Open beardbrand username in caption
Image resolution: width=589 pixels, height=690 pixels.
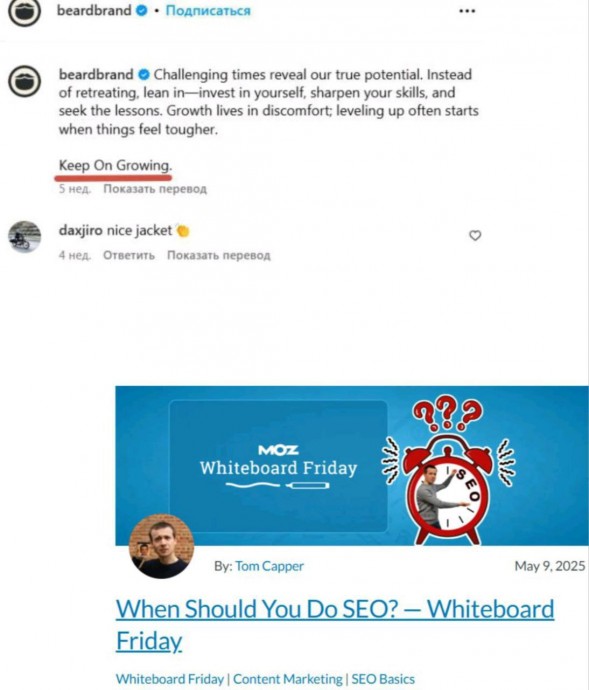(96, 74)
